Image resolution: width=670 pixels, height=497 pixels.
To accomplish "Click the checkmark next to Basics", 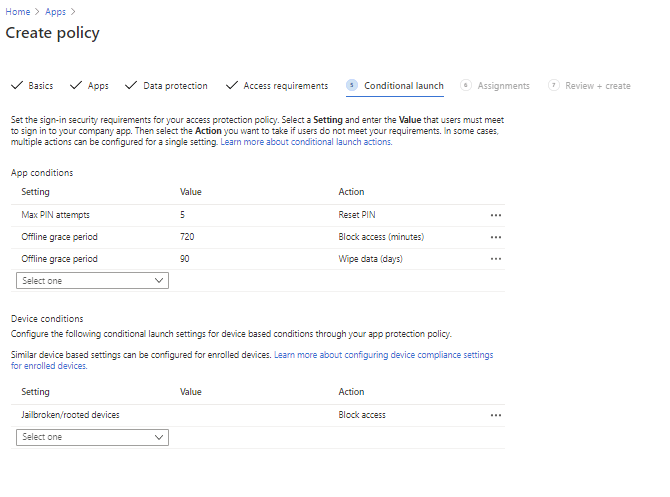I will (15, 86).
